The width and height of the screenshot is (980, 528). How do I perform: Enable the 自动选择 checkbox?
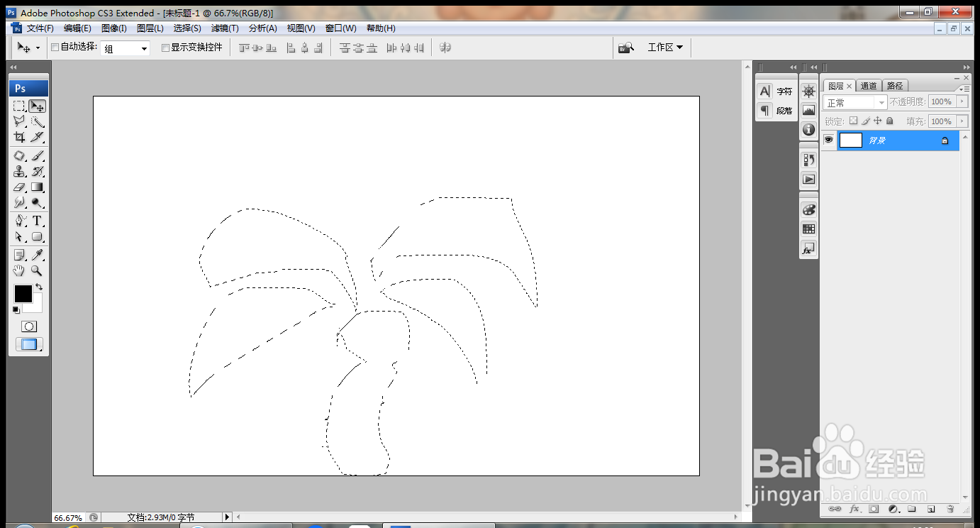click(x=55, y=48)
